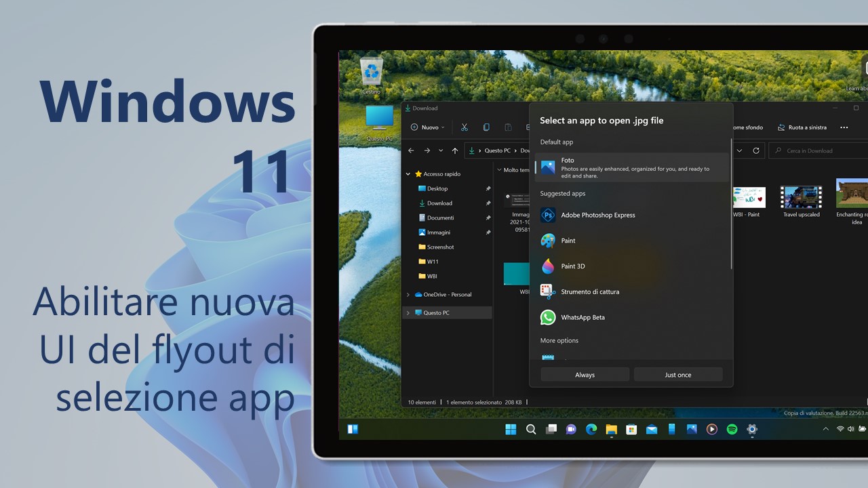Screen dimensions: 868x488
Task: Open the Wi-Fi network tray icon
Action: (840, 429)
